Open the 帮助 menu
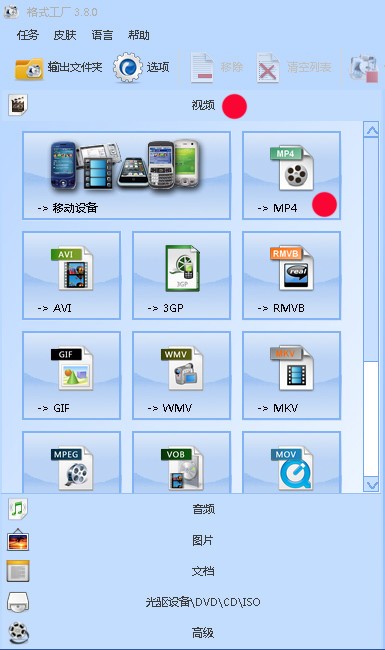 138,35
